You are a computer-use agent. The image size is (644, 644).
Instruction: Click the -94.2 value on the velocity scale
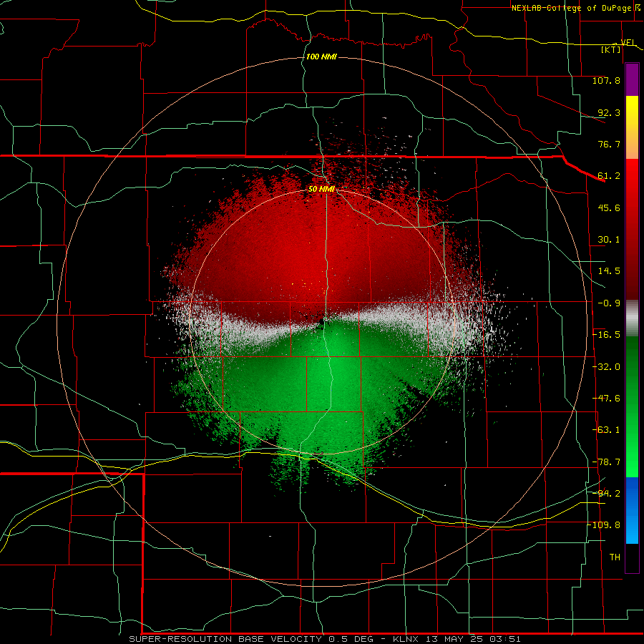point(606,493)
